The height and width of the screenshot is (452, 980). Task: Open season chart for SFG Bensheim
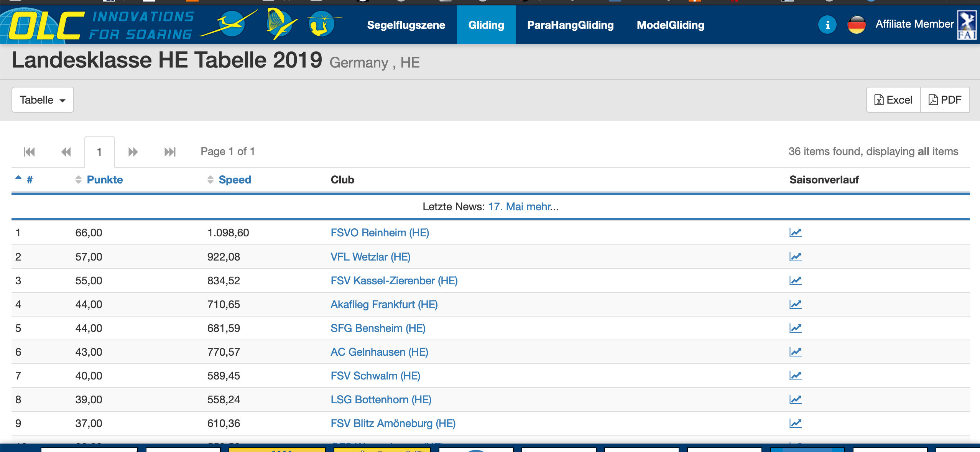tap(796, 328)
